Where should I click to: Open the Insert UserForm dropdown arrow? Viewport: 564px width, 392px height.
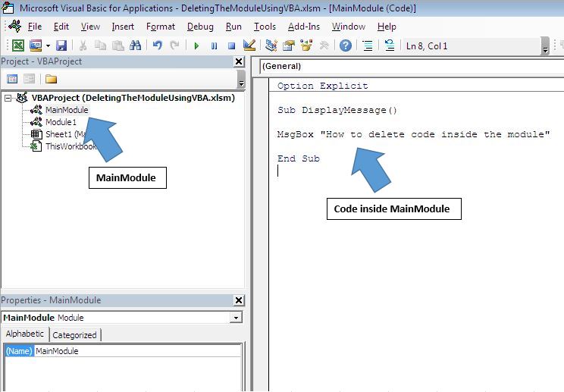(x=48, y=46)
